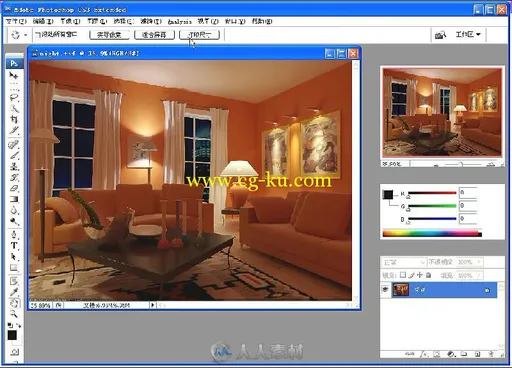Select the Blur tool
Image resolution: width=512 pixels, height=368 pixels.
coord(14,210)
